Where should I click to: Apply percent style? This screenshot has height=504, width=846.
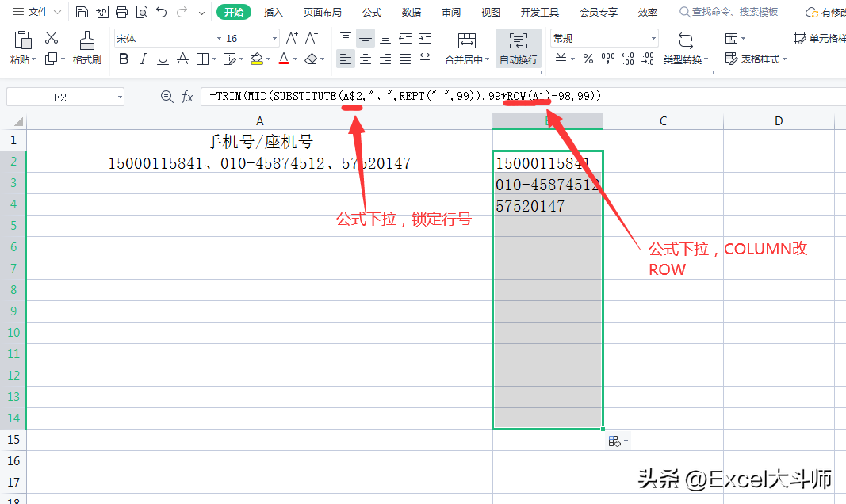(x=588, y=59)
